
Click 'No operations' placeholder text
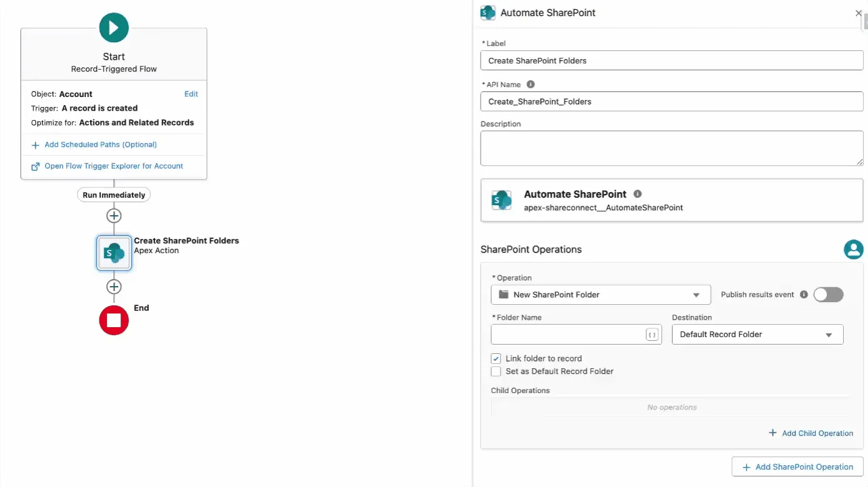coord(672,407)
